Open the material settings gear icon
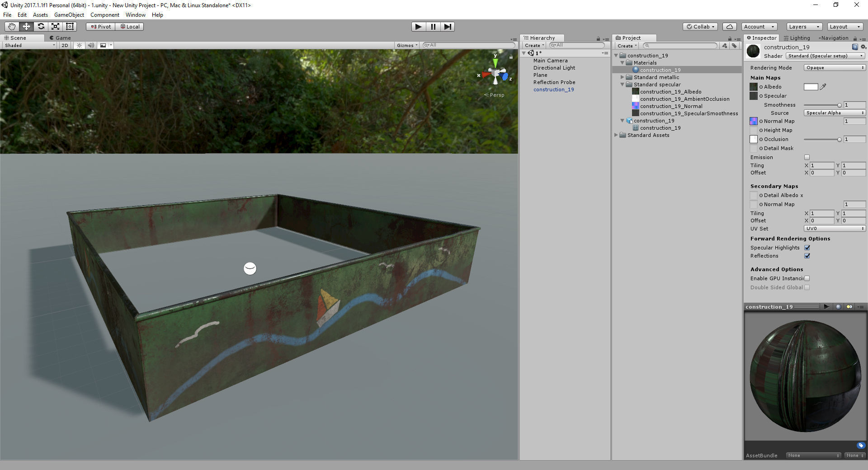The width and height of the screenshot is (868, 470). point(863,47)
